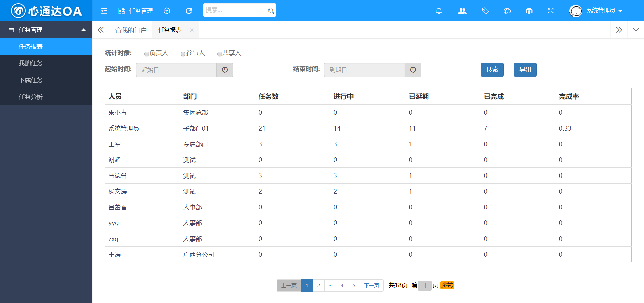This screenshot has height=303, width=644.
Task: Toggle fullscreen with the expand icon
Action: (x=551, y=11)
